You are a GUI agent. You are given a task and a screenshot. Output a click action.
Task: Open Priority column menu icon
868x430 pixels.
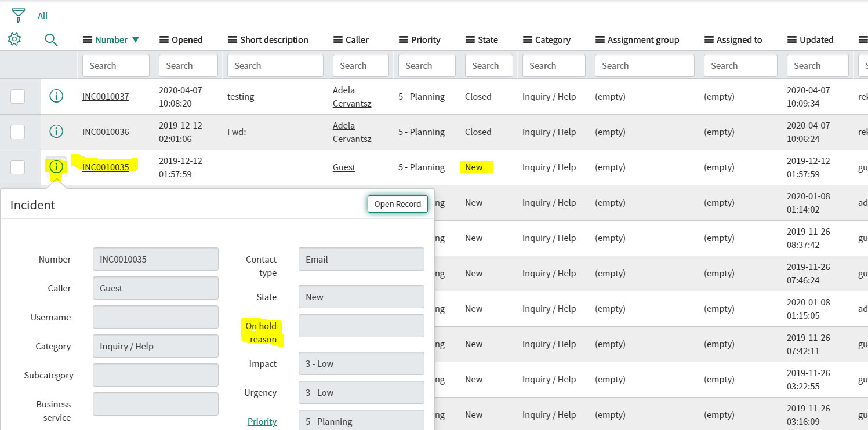[x=404, y=40]
